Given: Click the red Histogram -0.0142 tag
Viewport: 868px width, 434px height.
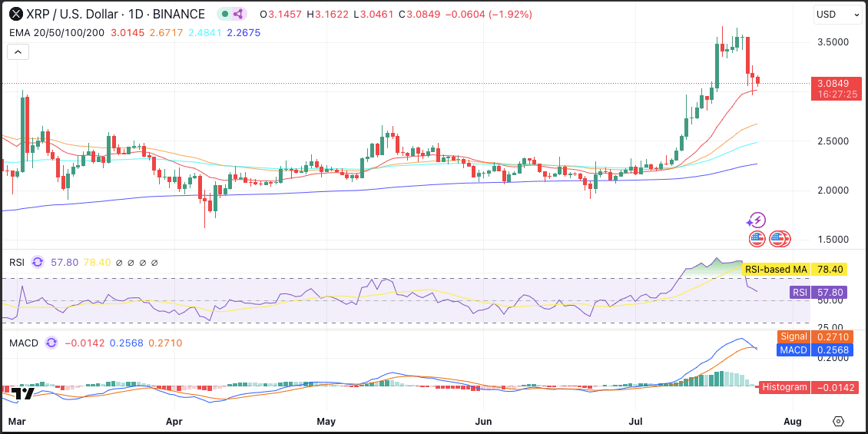Looking at the screenshot, I should [x=810, y=387].
